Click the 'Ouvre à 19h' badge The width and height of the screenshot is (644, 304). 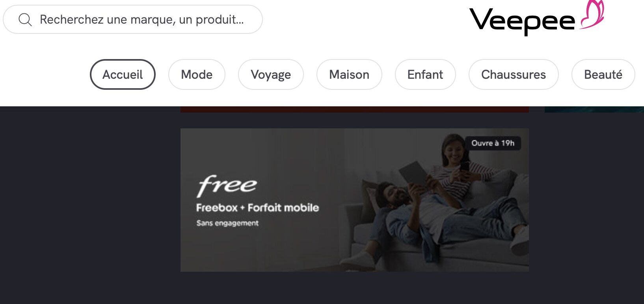pyautogui.click(x=493, y=143)
